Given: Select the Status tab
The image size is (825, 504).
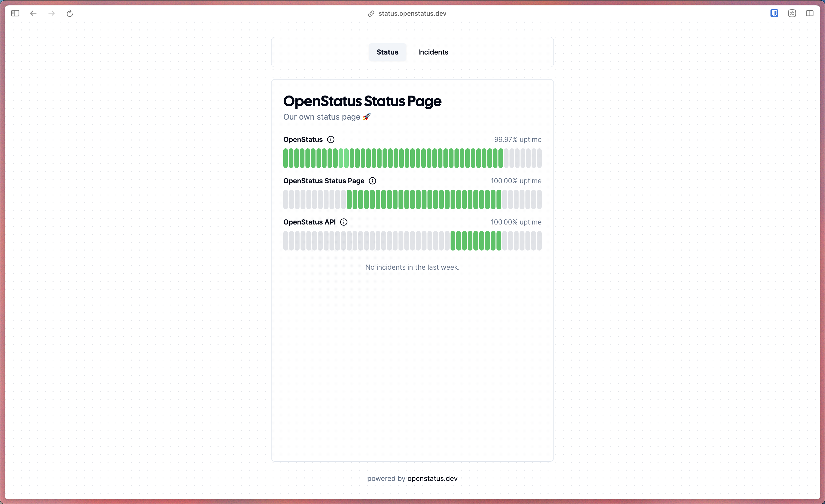Looking at the screenshot, I should pyautogui.click(x=387, y=52).
